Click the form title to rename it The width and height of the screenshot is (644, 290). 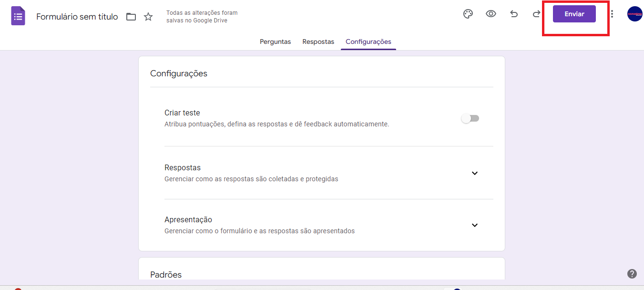[x=77, y=16]
